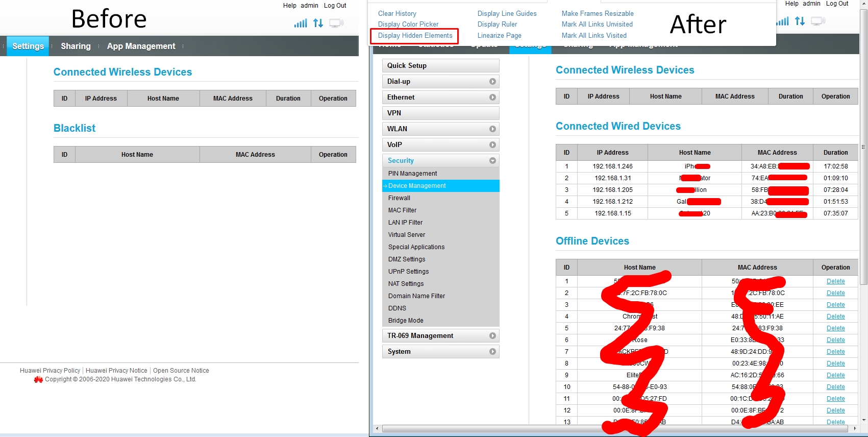Select Display Hidden Elements menu item
Screen dimensions: 868x437
(x=415, y=36)
